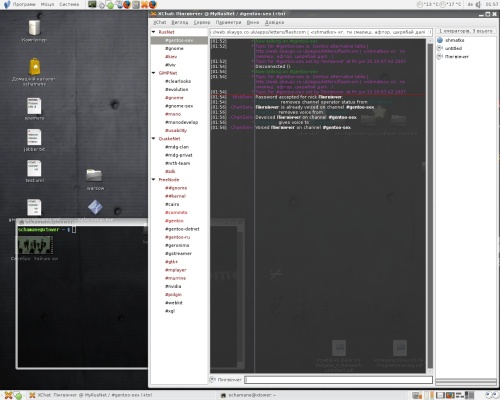Open the XChat menu
The width and height of the screenshot is (500, 400).
point(160,22)
